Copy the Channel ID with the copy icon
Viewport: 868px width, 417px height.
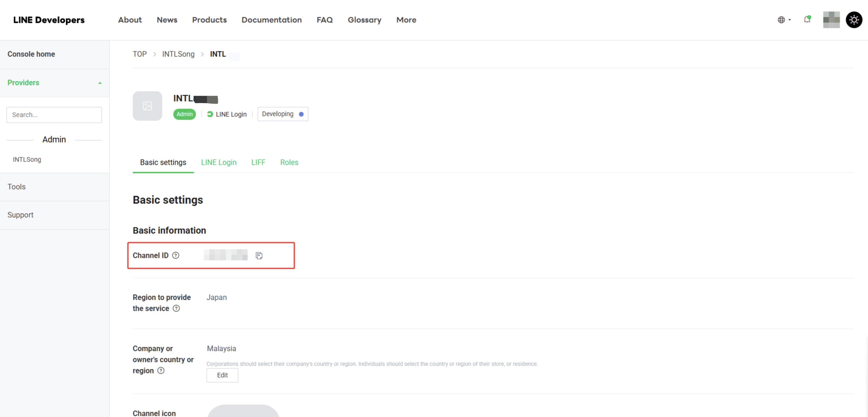(x=259, y=256)
